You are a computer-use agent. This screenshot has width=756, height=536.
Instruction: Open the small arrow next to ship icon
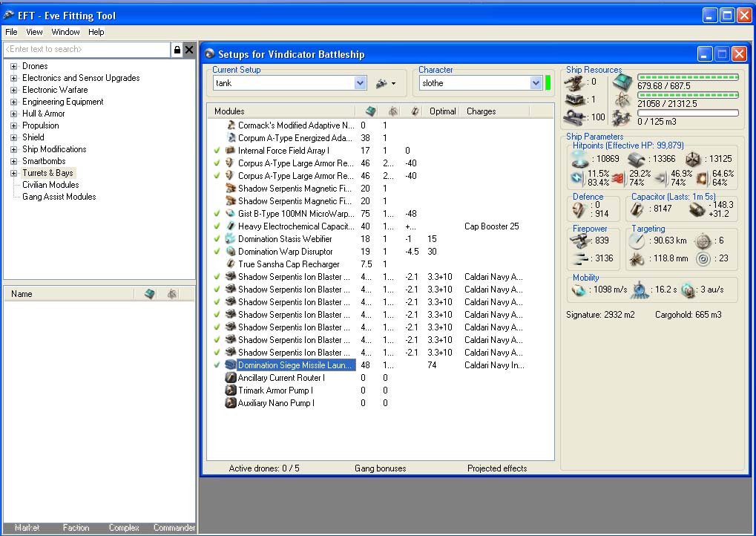393,84
